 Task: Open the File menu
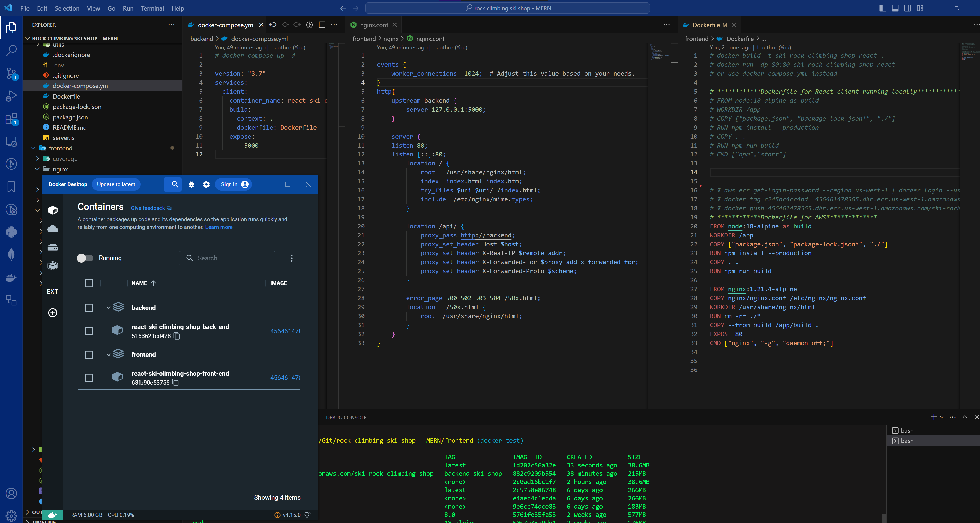(x=25, y=8)
